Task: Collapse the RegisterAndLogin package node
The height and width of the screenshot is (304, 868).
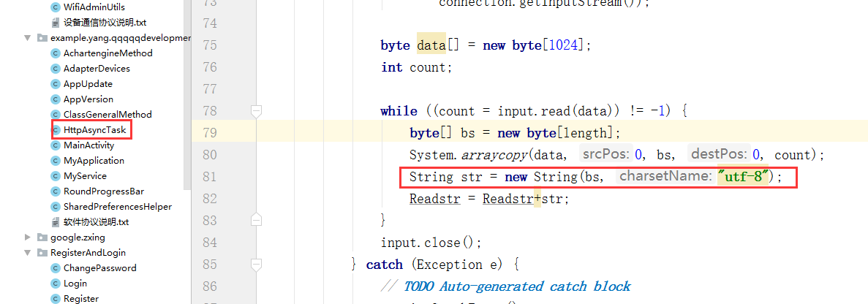Action: [x=28, y=253]
